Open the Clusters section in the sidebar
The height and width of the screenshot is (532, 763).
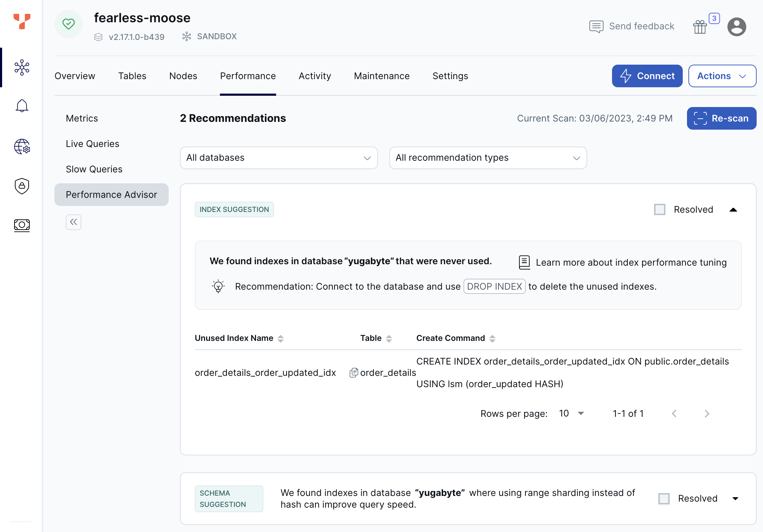tap(22, 67)
